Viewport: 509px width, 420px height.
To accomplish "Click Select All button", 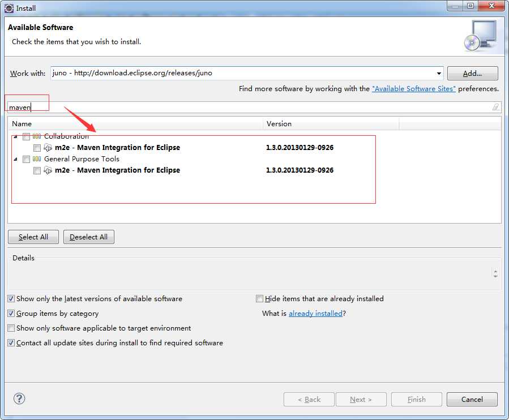I will 33,237.
